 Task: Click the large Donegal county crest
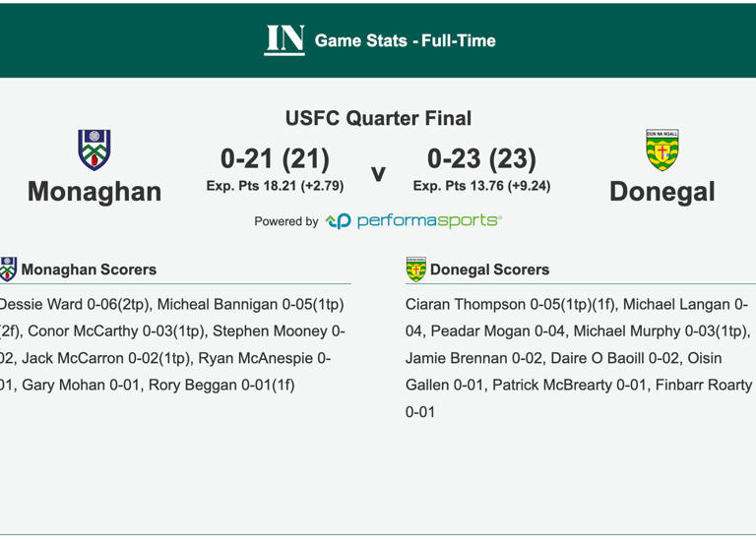click(x=661, y=150)
